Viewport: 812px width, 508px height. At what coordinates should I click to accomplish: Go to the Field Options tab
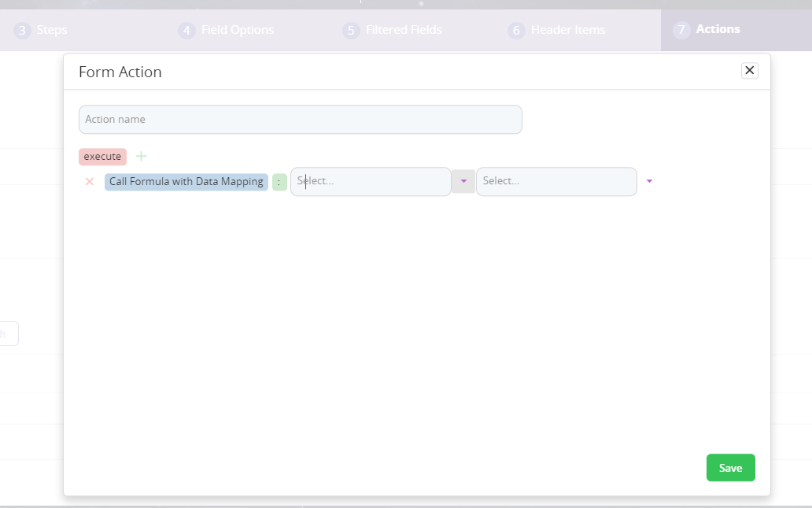coord(238,31)
